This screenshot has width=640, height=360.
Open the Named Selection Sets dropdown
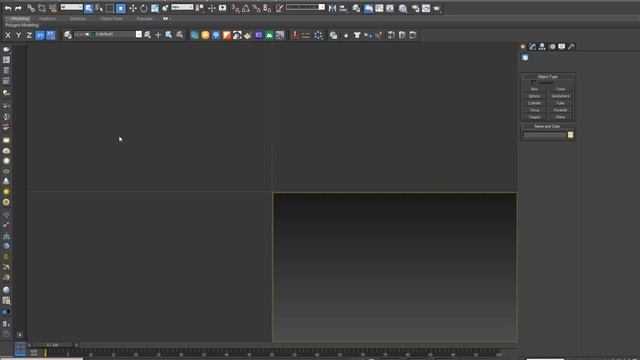click(x=305, y=7)
